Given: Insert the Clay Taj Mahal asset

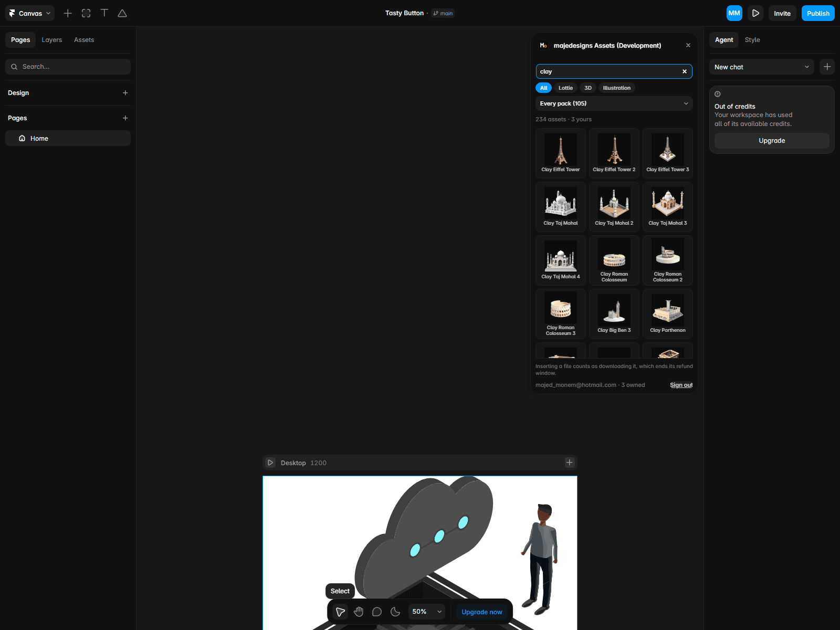Looking at the screenshot, I should click(561, 206).
